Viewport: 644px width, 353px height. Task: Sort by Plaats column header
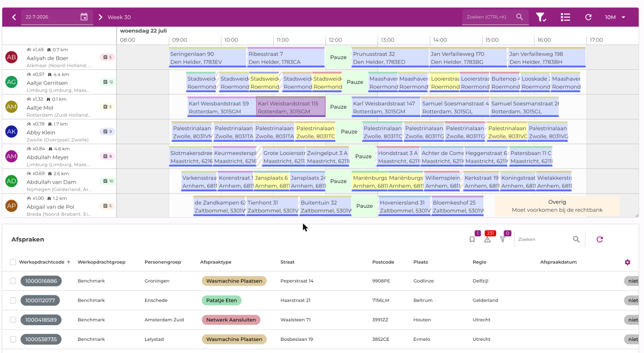(x=421, y=262)
